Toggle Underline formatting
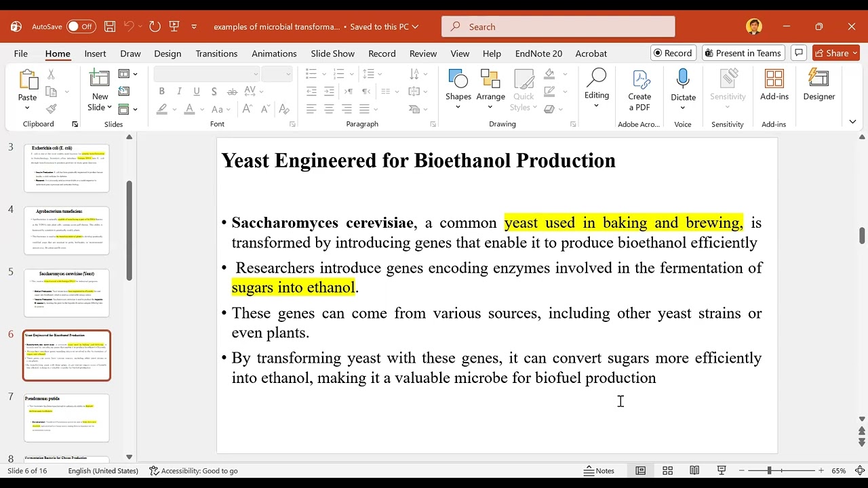This screenshot has height=488, width=868. point(197,91)
